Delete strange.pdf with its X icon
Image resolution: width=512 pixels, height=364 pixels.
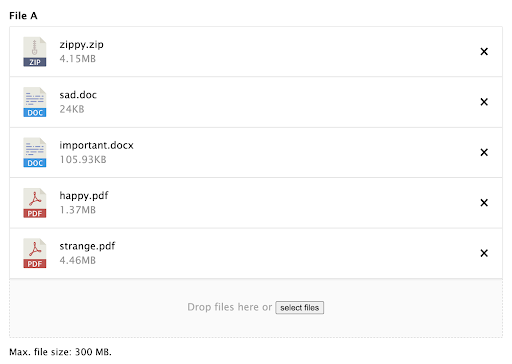pyautogui.click(x=484, y=253)
